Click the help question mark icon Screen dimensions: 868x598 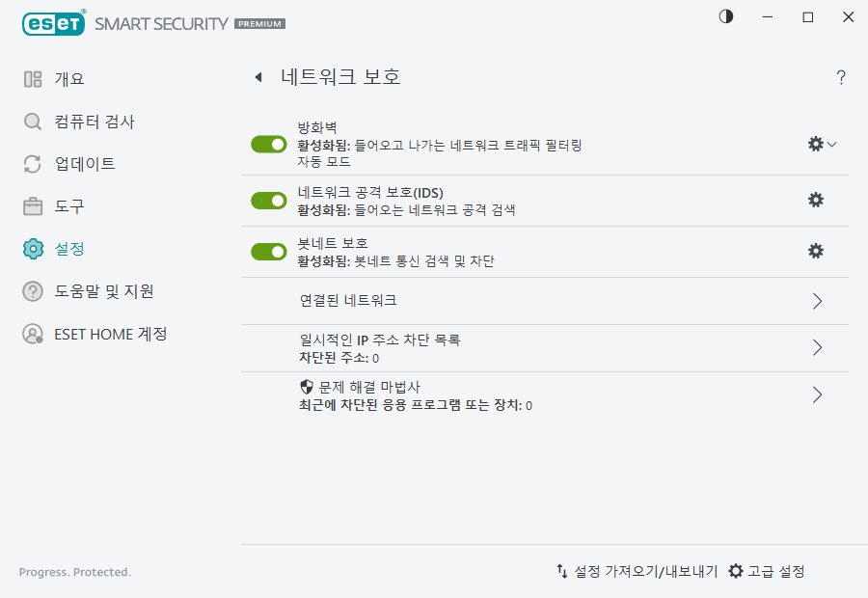[x=840, y=77]
